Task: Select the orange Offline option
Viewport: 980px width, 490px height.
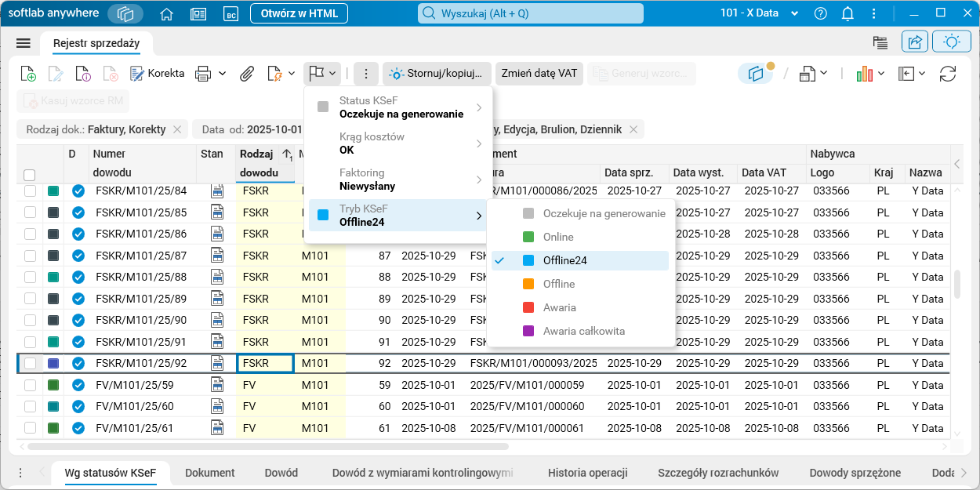Action: pyautogui.click(x=580, y=284)
